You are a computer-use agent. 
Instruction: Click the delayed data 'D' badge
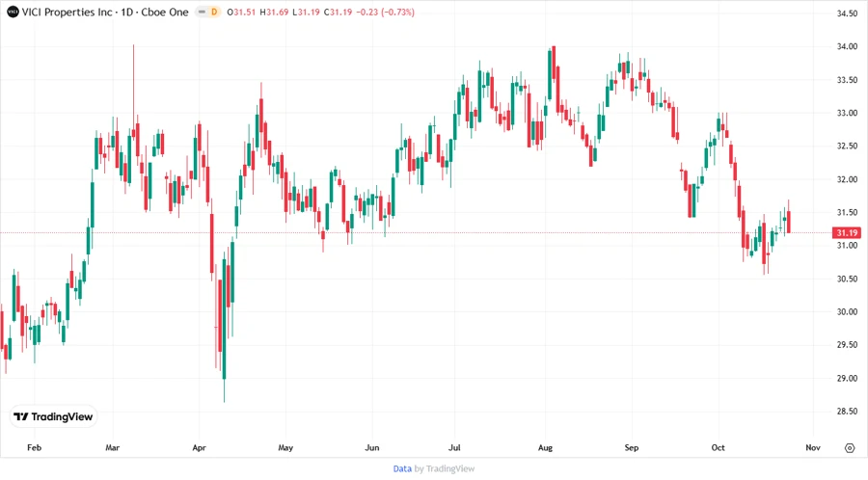pos(214,13)
